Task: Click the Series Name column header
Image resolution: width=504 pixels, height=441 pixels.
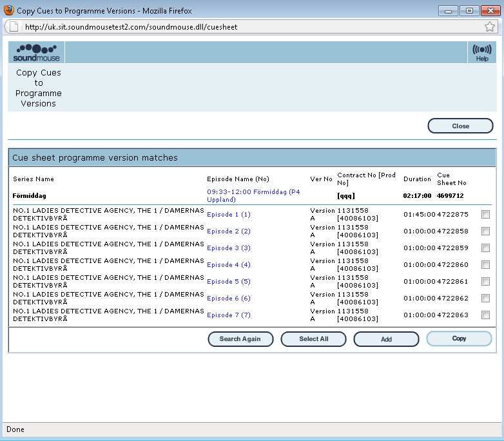Action: [34, 179]
